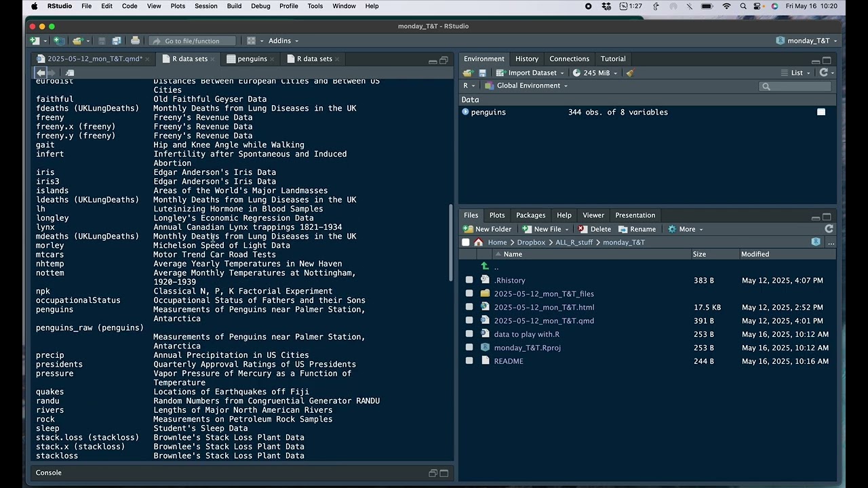Viewport: 868px width, 488px height.
Task: Click the Open existing file folder icon
Action: pos(77,41)
